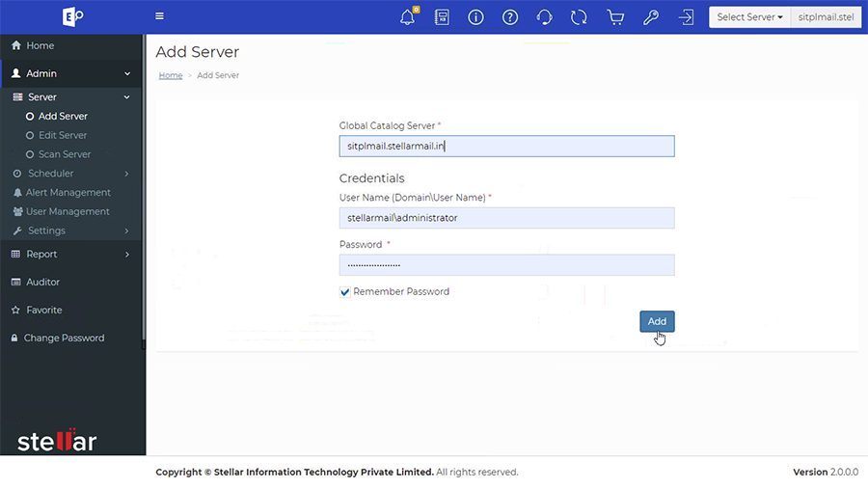868x488 pixels.
Task: Open the notifications bell icon
Action: click(x=408, y=16)
